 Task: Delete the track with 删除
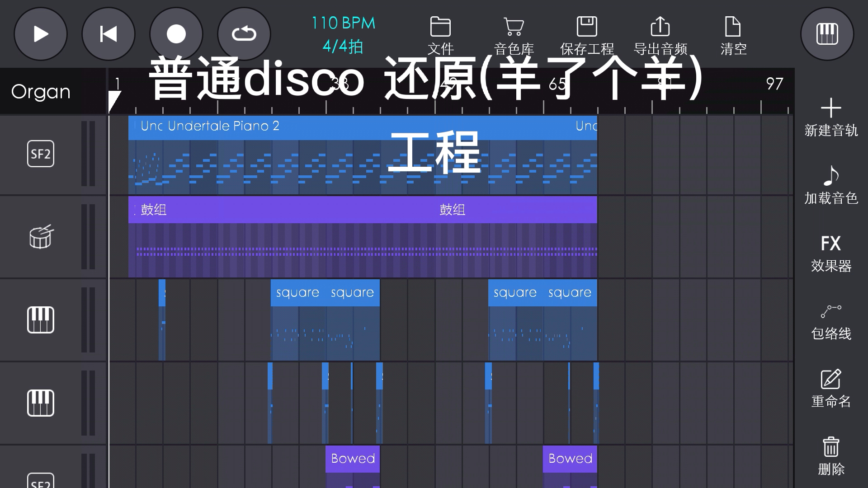[x=831, y=456]
